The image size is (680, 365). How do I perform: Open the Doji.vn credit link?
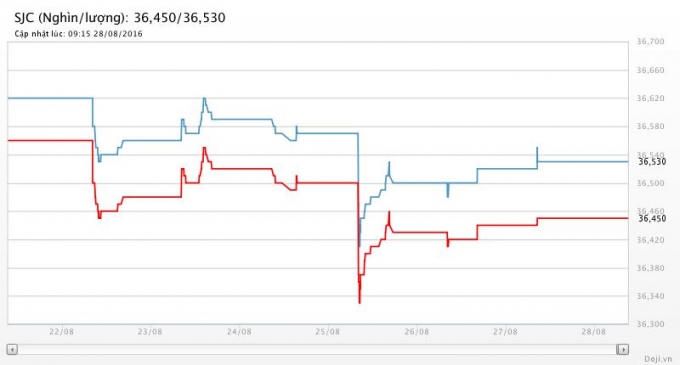657,359
